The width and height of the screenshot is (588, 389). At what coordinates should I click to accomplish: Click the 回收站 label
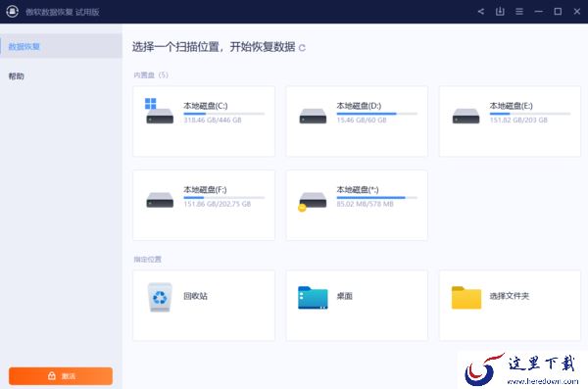(x=195, y=296)
